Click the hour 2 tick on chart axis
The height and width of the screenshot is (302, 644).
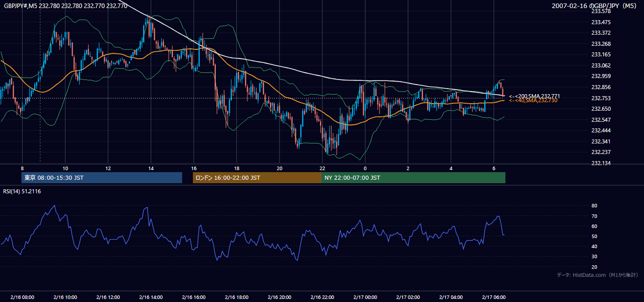(408, 168)
